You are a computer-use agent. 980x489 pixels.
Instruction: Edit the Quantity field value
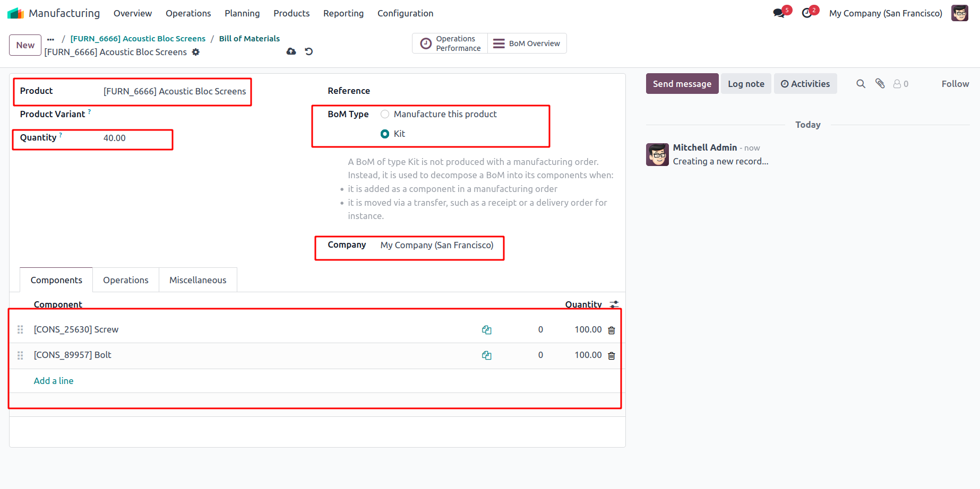(x=133, y=138)
